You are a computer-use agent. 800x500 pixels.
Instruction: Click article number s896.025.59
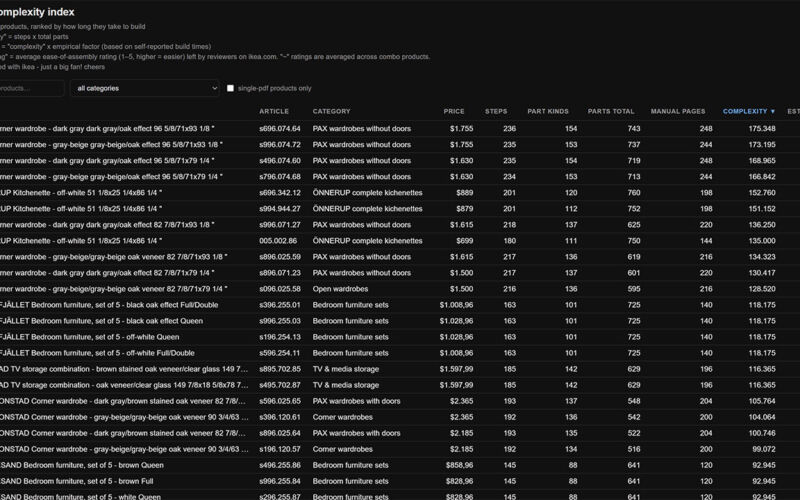point(280,257)
